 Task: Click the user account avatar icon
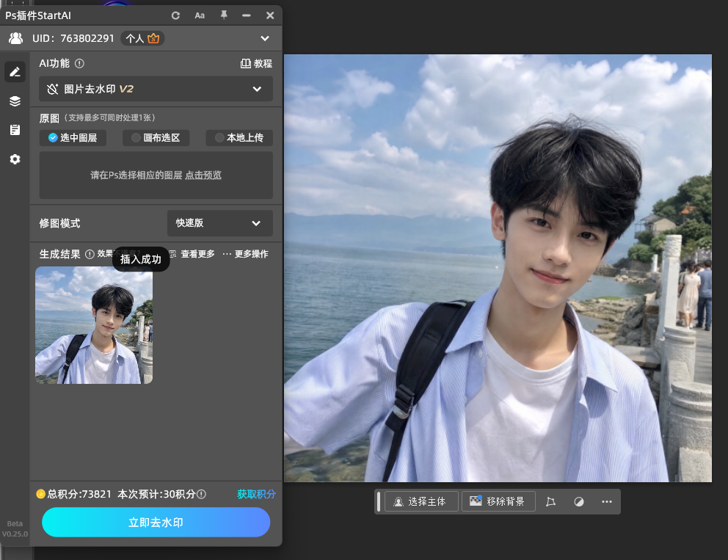coord(16,38)
